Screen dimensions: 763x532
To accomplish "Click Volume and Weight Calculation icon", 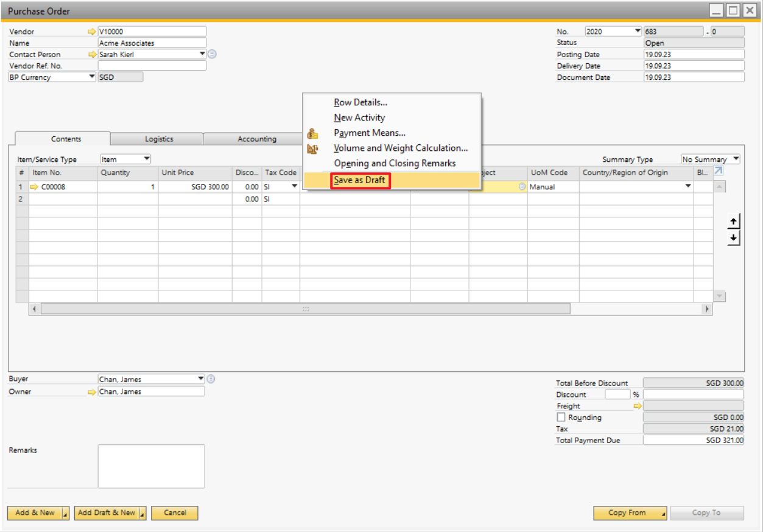I will pos(312,149).
